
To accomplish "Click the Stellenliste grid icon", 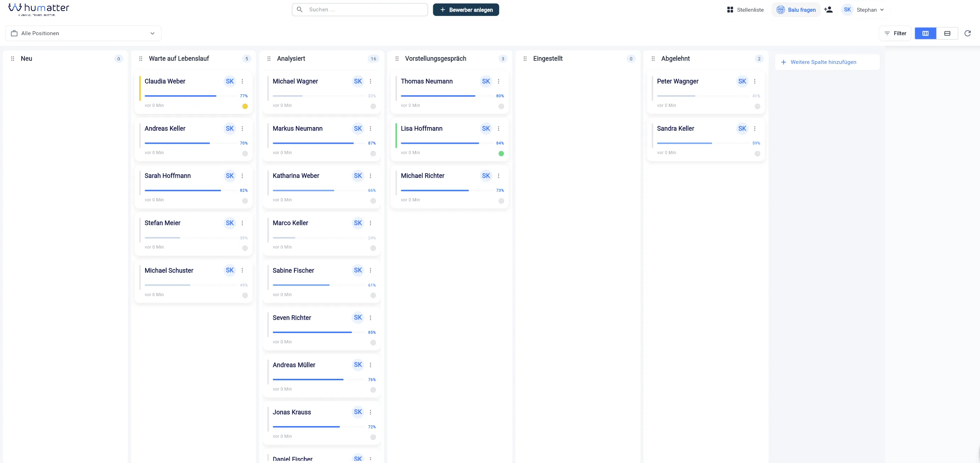I will tap(730, 10).
